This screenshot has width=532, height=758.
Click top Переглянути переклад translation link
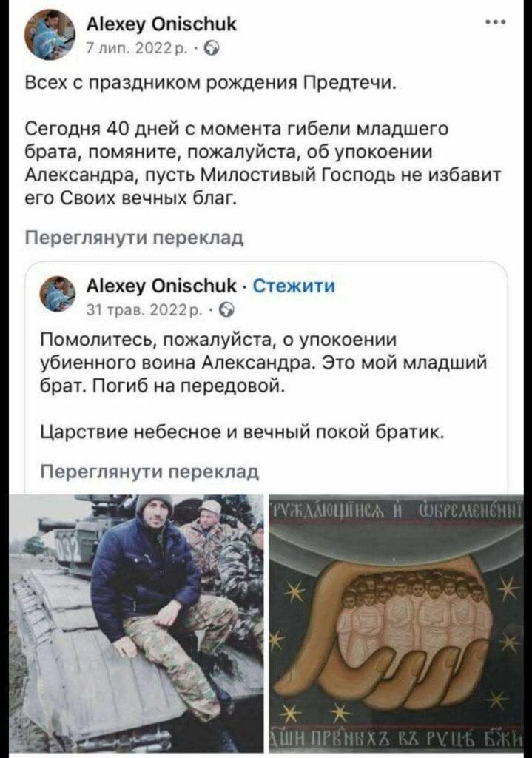click(135, 238)
